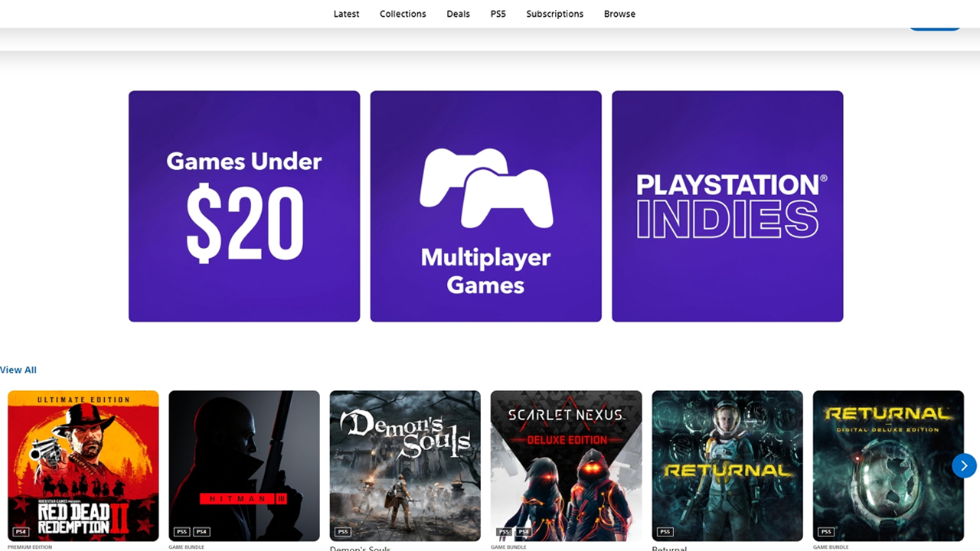
Task: Click the PS5 badge on Returnal cover
Action: (x=665, y=531)
